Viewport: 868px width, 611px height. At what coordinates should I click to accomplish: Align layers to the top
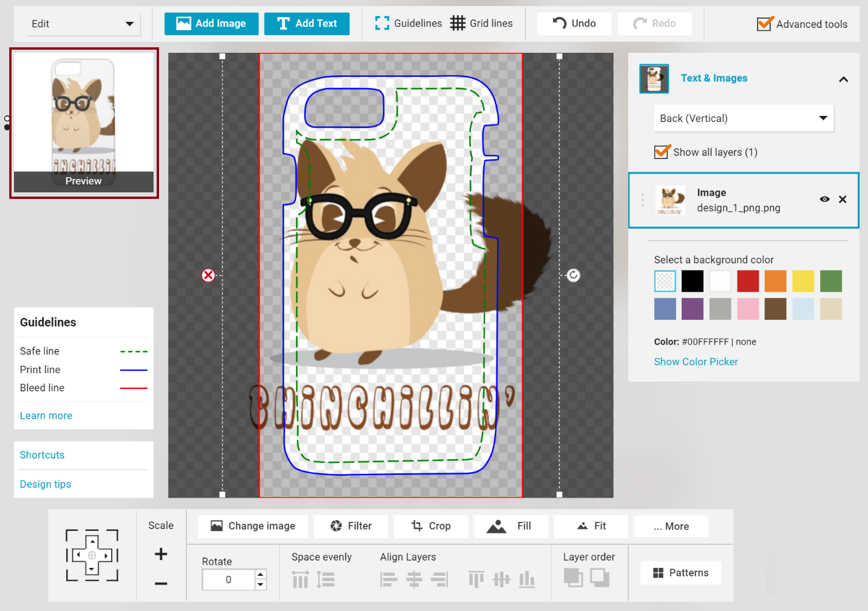tap(476, 579)
